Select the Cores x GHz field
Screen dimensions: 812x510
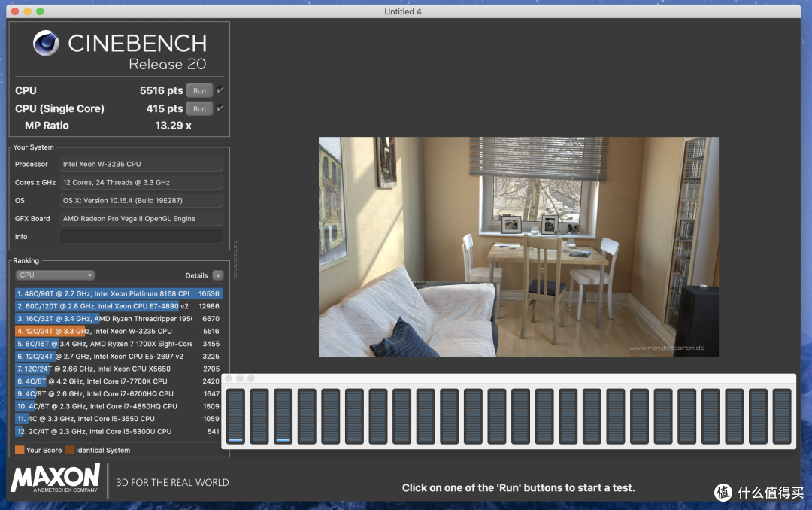pyautogui.click(x=141, y=182)
